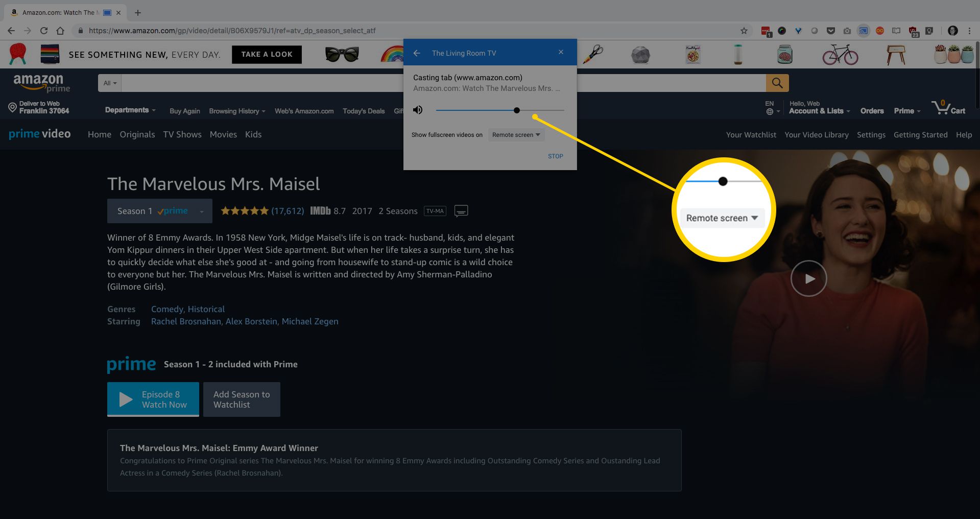The image size is (980, 519).
Task: Open the Orders page
Action: 872,111
